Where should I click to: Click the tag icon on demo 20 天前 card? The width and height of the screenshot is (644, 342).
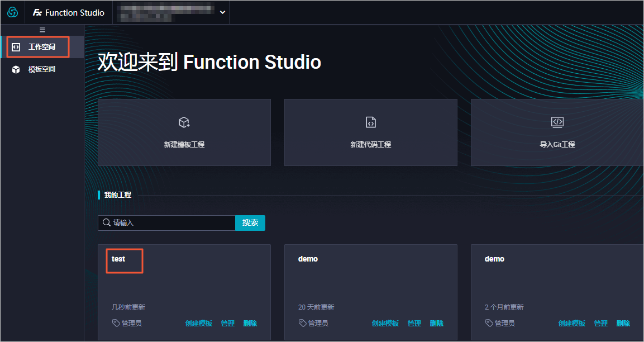click(x=302, y=323)
